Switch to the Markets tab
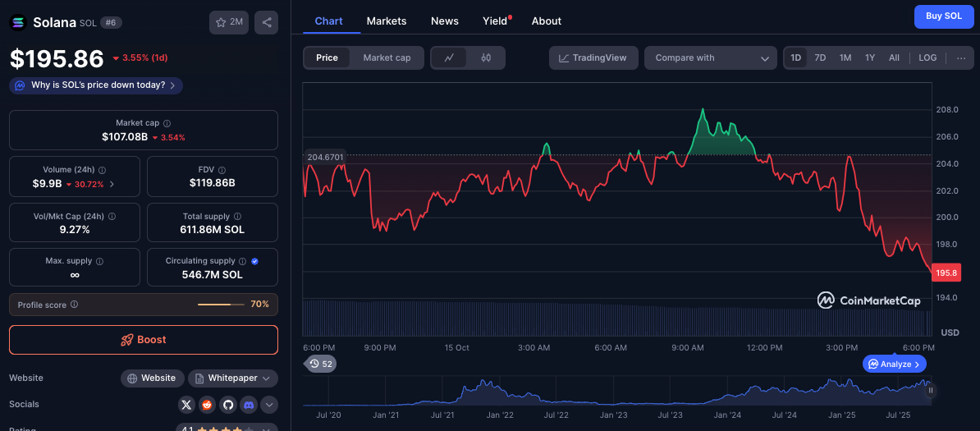The width and height of the screenshot is (980, 431). pyautogui.click(x=385, y=21)
